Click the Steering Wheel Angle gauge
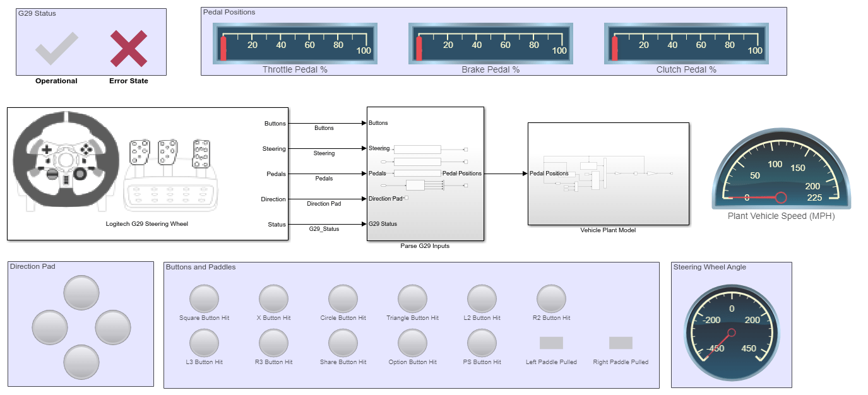Image resolution: width=868 pixels, height=395 pixels. point(732,333)
